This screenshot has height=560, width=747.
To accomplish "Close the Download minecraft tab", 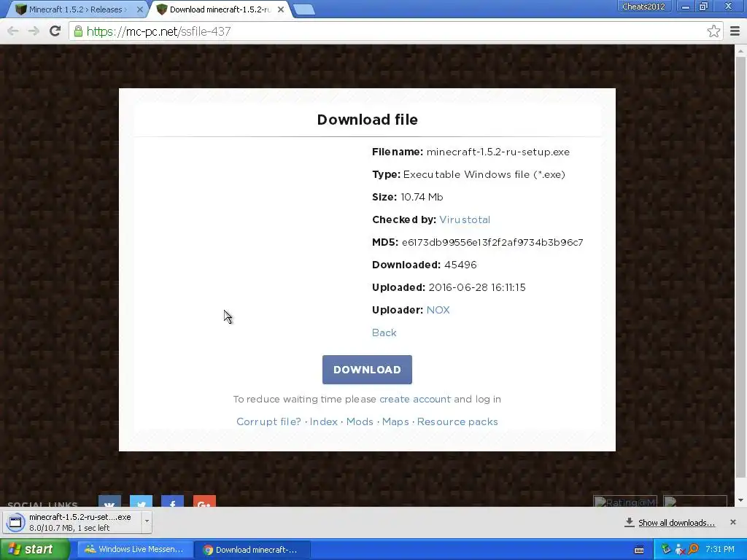I will tap(281, 9).
